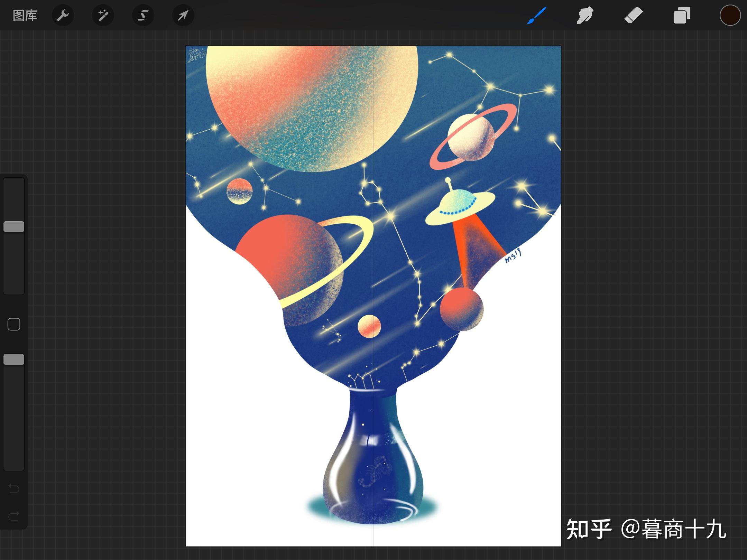Activate the Selection S-shaped tool

143,16
